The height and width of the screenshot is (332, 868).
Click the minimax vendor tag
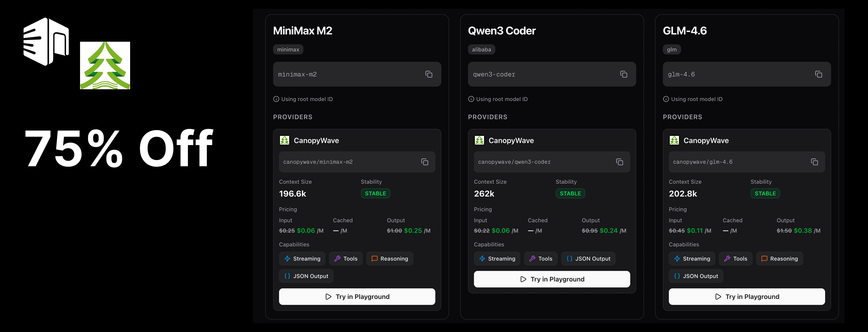[x=288, y=50]
